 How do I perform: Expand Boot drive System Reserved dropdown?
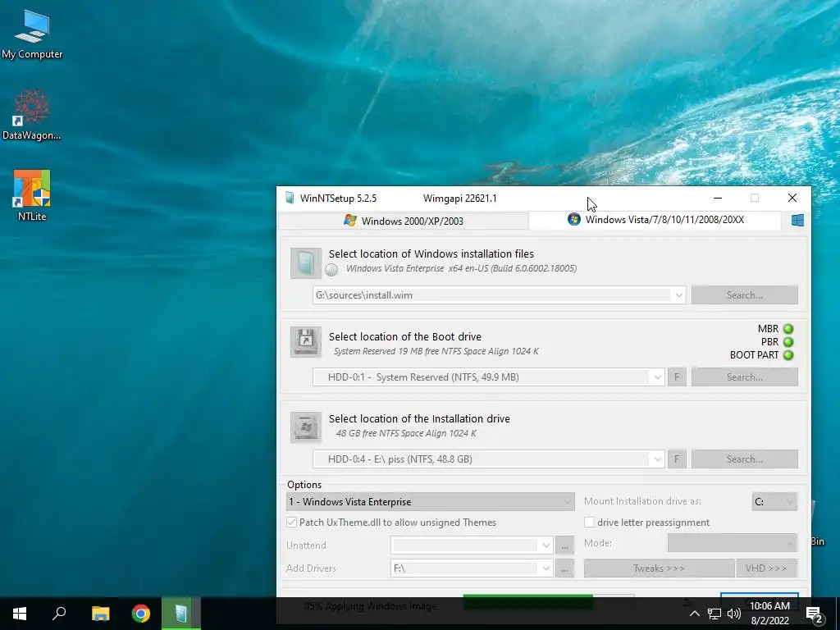pos(657,377)
